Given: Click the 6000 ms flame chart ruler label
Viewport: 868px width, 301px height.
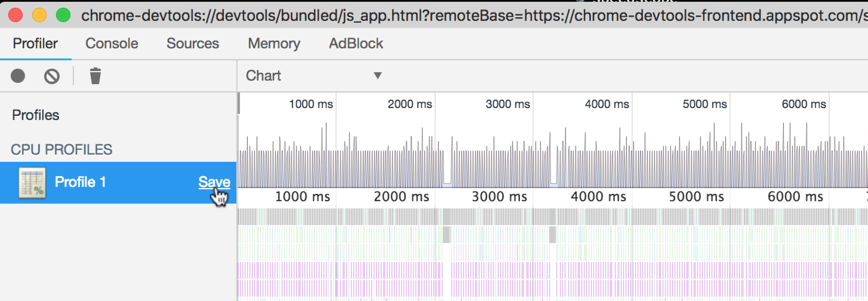Looking at the screenshot, I should pos(795,196).
